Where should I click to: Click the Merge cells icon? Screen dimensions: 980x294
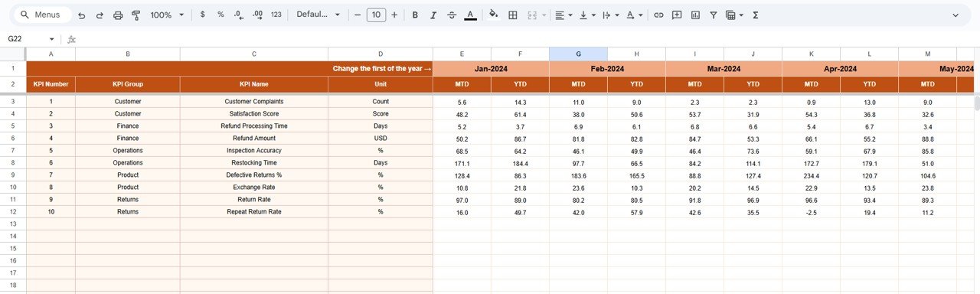531,15
